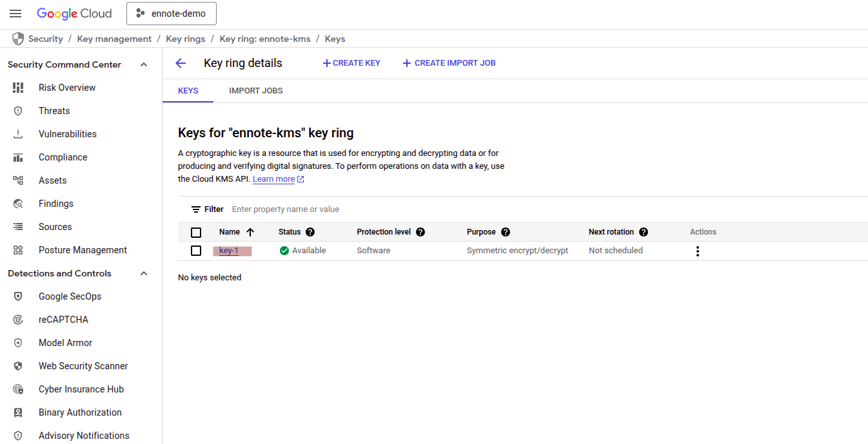Click the Software protection level cell

373,251
